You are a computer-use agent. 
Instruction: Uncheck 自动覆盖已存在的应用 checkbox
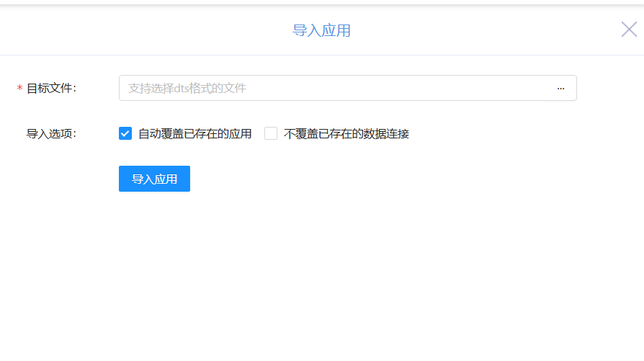[125, 133]
